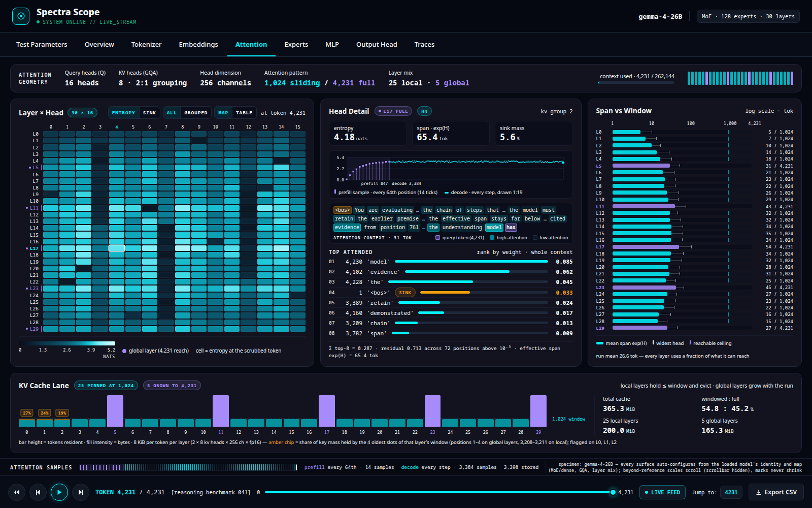
Task: Step to the previous token
Action: tap(38, 492)
